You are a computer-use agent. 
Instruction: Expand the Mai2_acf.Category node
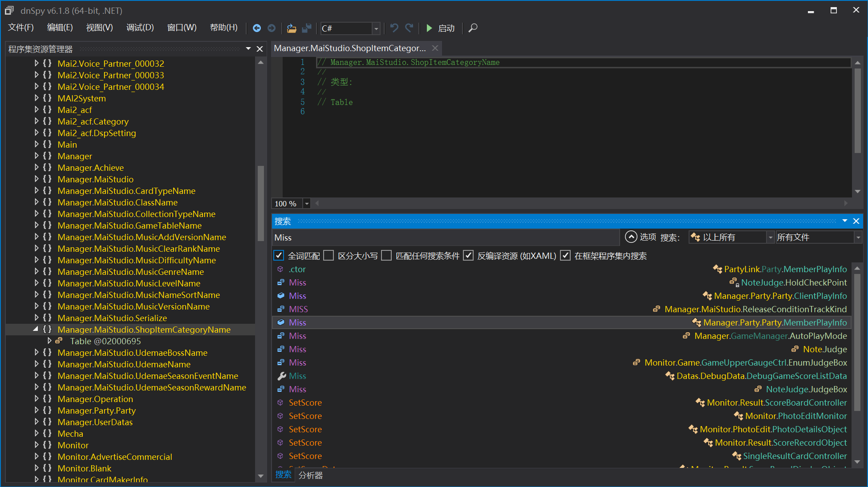37,121
